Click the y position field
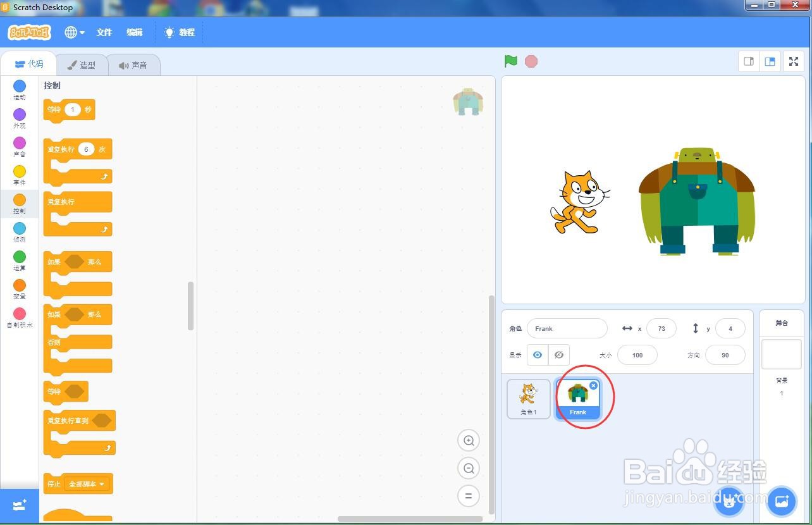 tap(730, 328)
